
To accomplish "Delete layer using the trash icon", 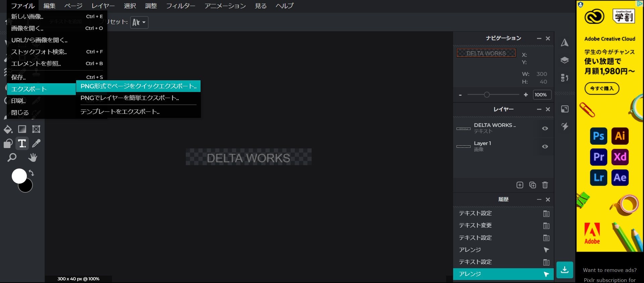I will [x=545, y=185].
